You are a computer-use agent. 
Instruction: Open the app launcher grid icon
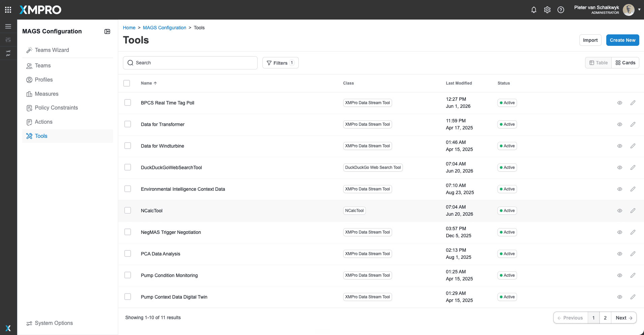tap(8, 10)
